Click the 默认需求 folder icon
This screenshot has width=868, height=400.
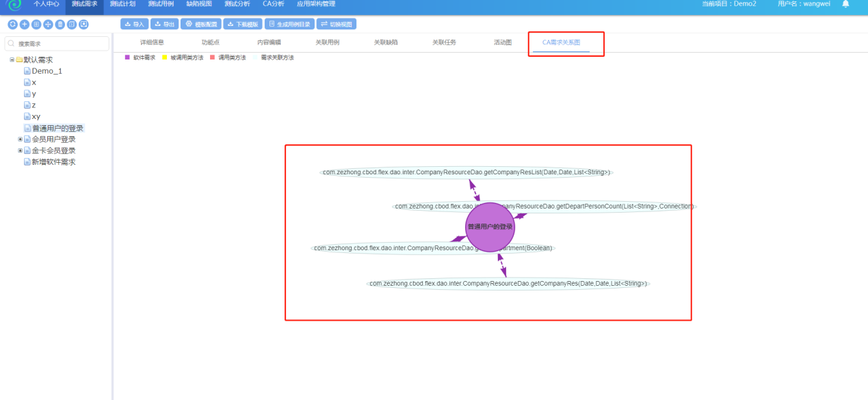pos(19,59)
